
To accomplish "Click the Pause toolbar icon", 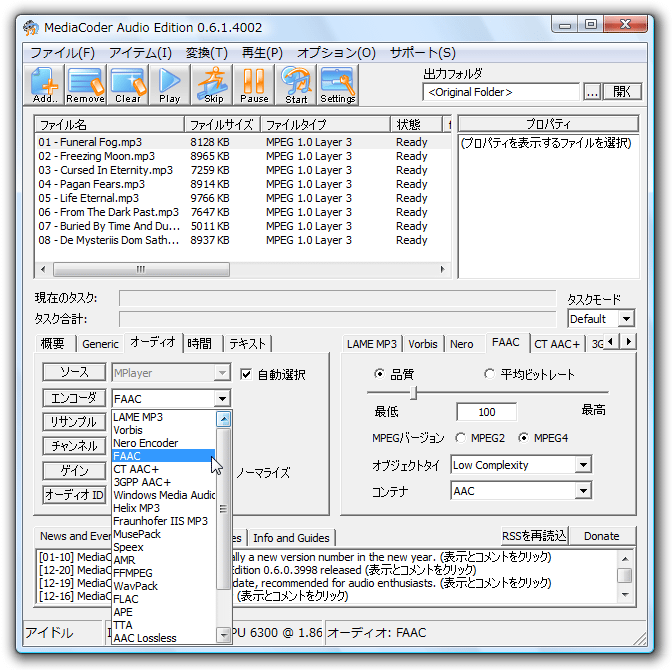I will (x=254, y=85).
